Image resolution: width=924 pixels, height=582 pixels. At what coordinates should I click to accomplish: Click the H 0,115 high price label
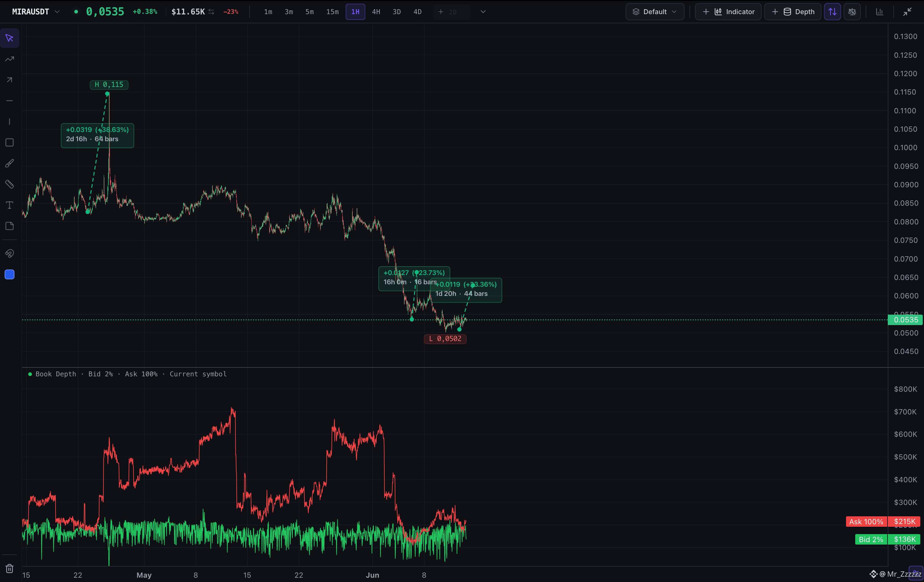[x=109, y=85]
